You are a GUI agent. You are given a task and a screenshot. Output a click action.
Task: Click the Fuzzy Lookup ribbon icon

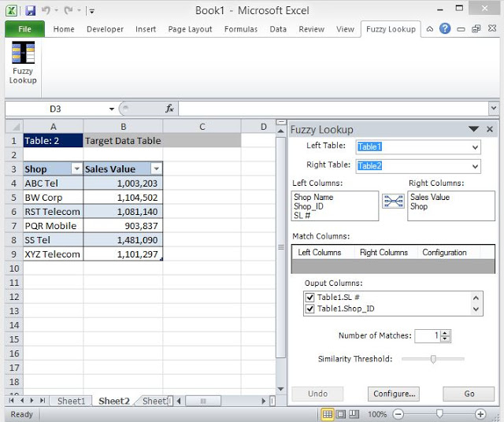[22, 62]
